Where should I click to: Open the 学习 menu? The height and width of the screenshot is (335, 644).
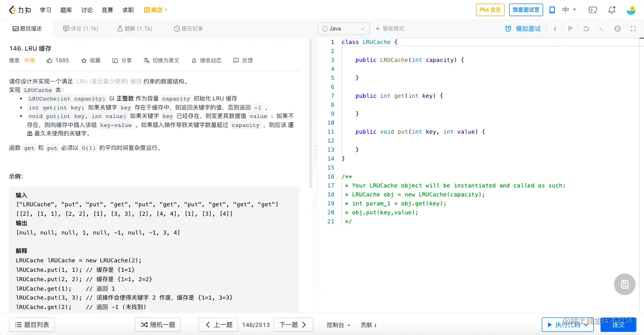(x=45, y=10)
